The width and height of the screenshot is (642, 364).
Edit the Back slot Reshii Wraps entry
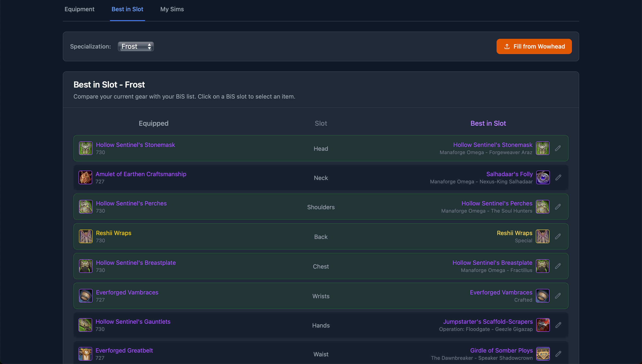558,237
